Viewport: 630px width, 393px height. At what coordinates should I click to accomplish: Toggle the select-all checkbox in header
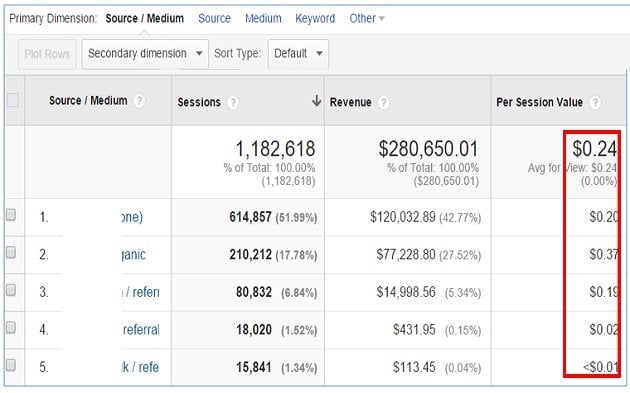pos(12,100)
